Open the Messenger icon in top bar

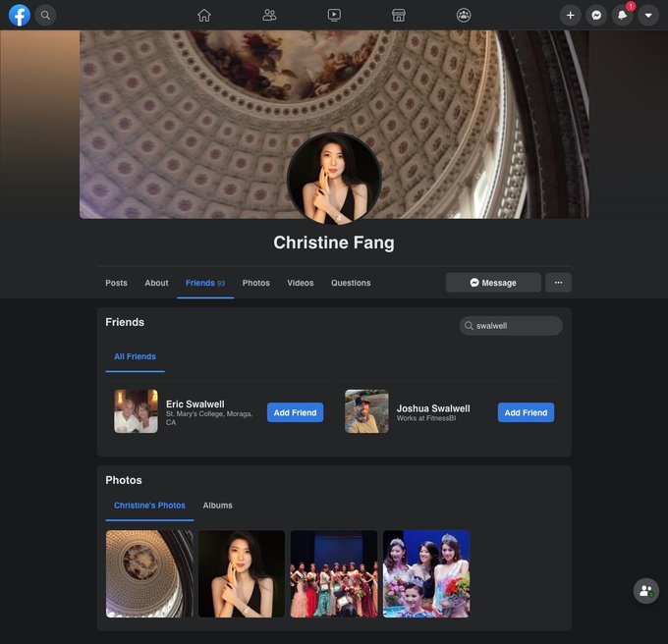[x=596, y=15]
